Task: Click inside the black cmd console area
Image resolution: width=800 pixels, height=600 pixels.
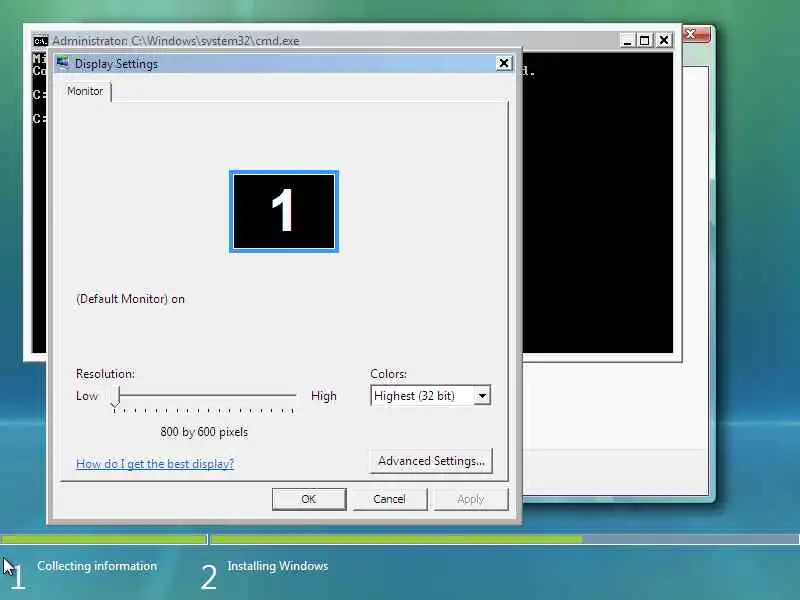Action: point(597,204)
